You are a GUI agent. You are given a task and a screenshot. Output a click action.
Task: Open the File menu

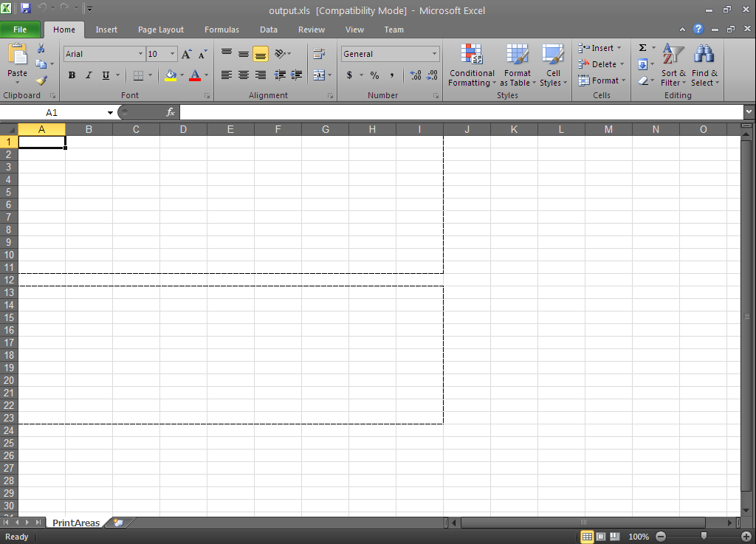point(20,30)
